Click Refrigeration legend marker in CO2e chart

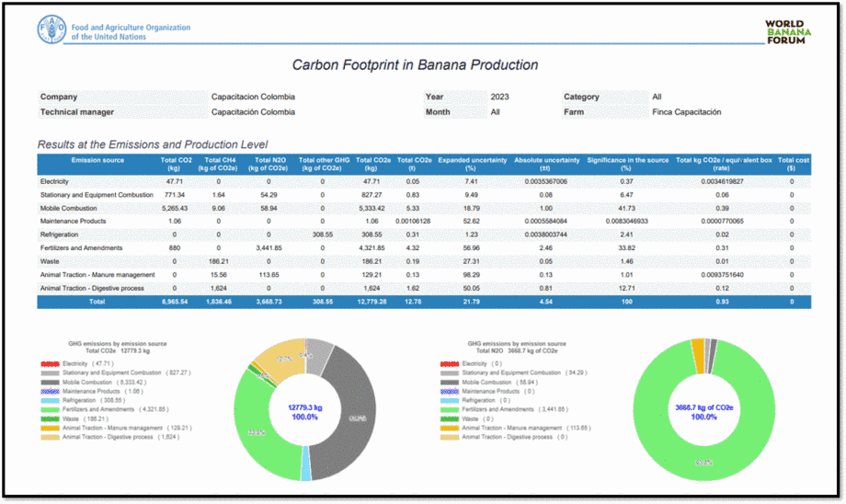click(48, 401)
